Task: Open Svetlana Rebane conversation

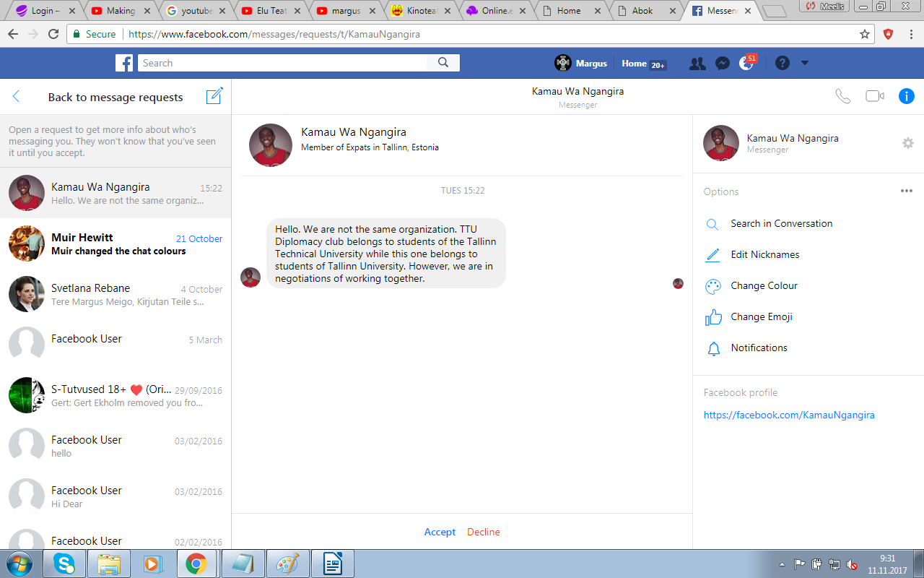Action: click(115, 294)
